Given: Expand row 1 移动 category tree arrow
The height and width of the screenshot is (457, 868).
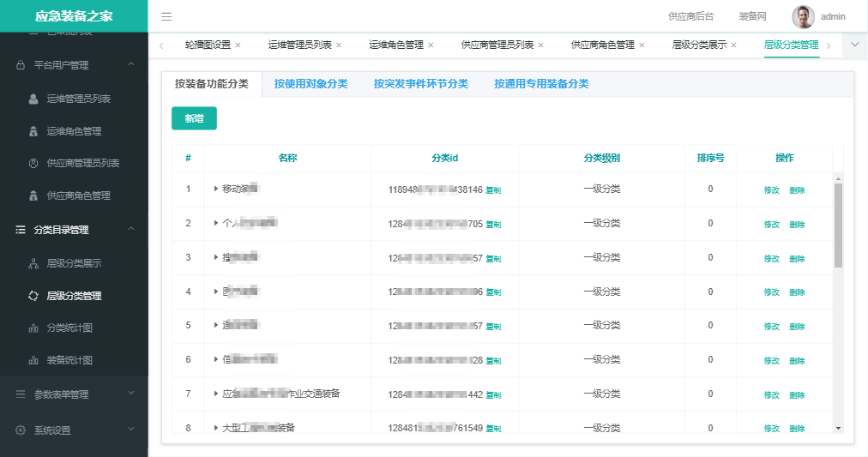Looking at the screenshot, I should click(216, 189).
